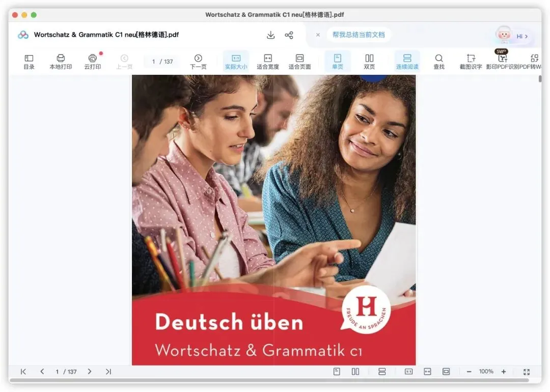550x392 pixels.
Task: Select fit width (适合宽度) view
Action: (x=268, y=62)
